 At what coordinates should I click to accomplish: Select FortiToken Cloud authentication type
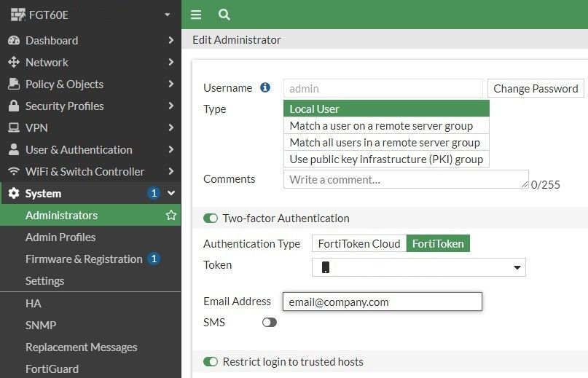358,244
